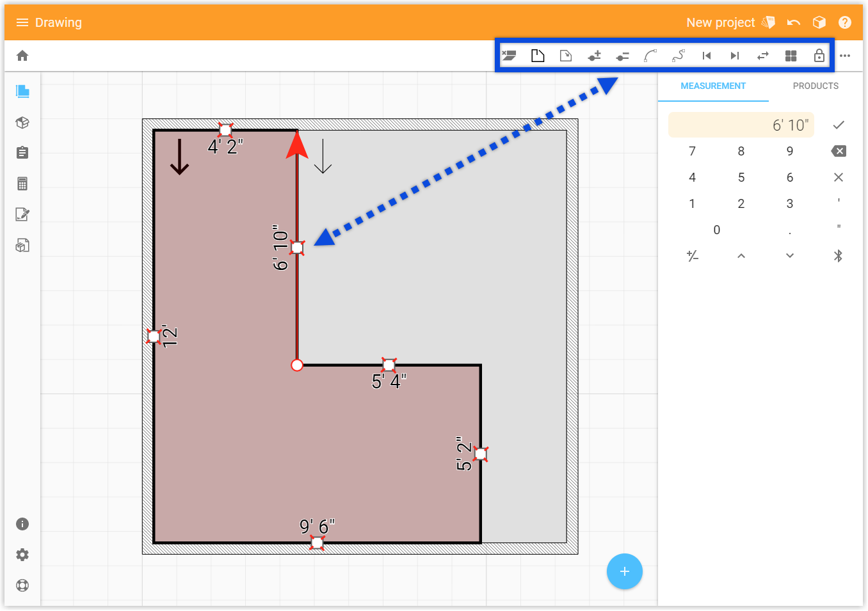The height and width of the screenshot is (611, 868).
Task: Open the calculator sidebar icon
Action: point(22,184)
